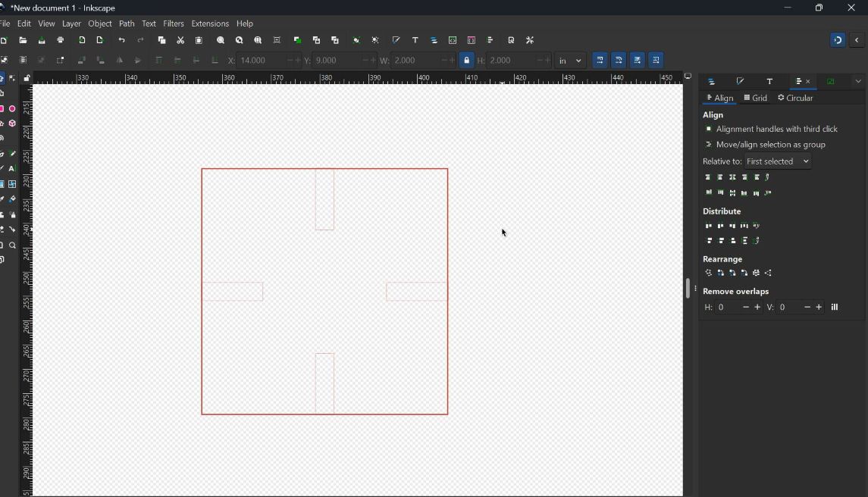Select the Mesh gradient tool
This screenshot has height=497, width=868.
[12, 184]
